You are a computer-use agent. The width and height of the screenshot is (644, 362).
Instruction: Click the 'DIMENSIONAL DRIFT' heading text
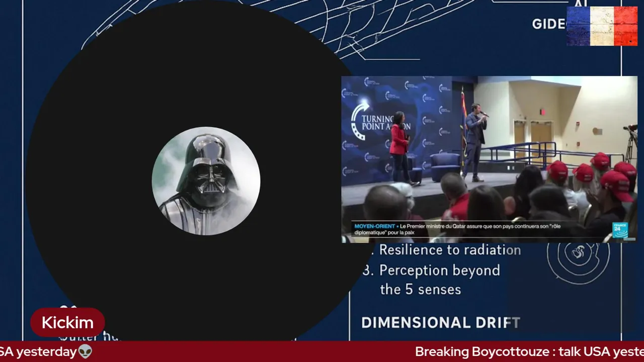440,323
